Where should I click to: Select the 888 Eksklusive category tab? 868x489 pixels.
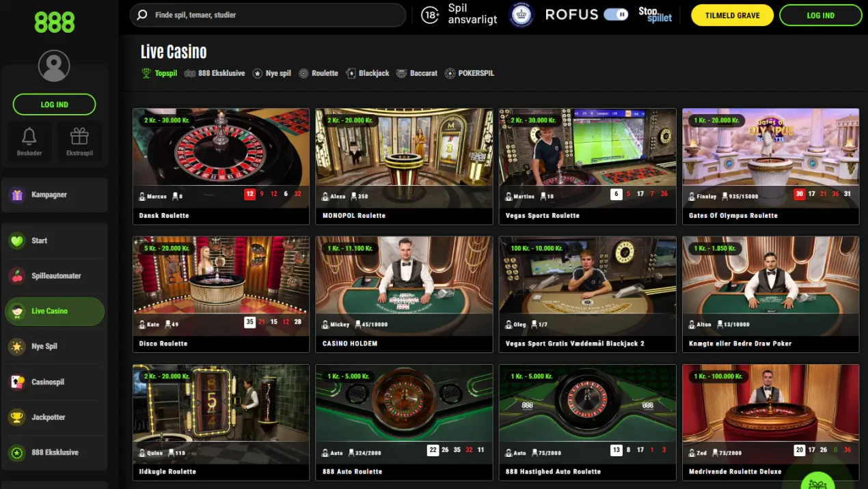pyautogui.click(x=215, y=73)
